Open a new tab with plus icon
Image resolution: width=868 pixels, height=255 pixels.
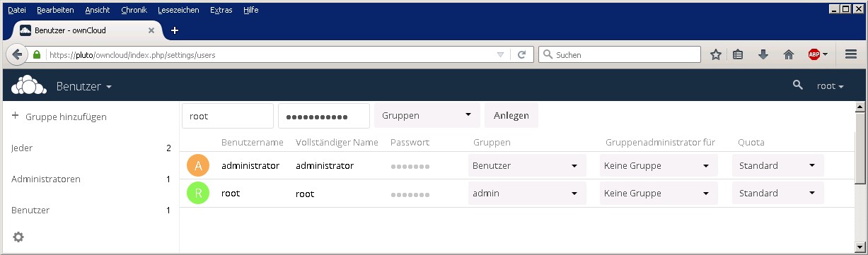[175, 30]
